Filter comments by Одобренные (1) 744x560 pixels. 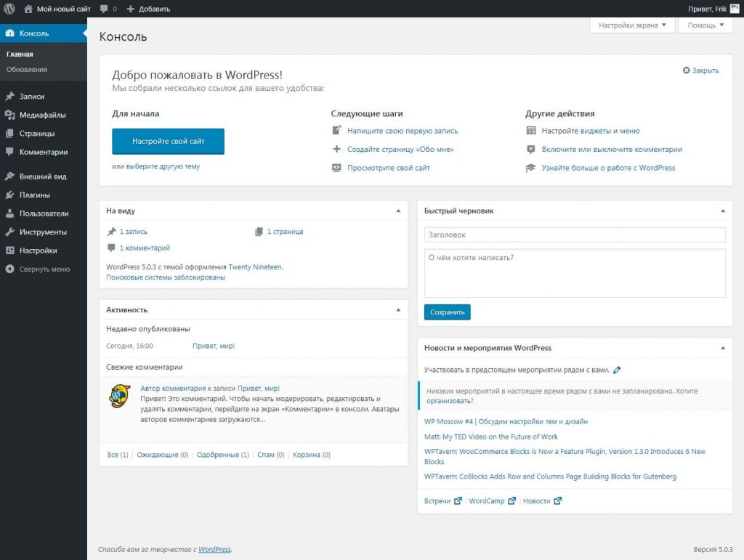[222, 455]
